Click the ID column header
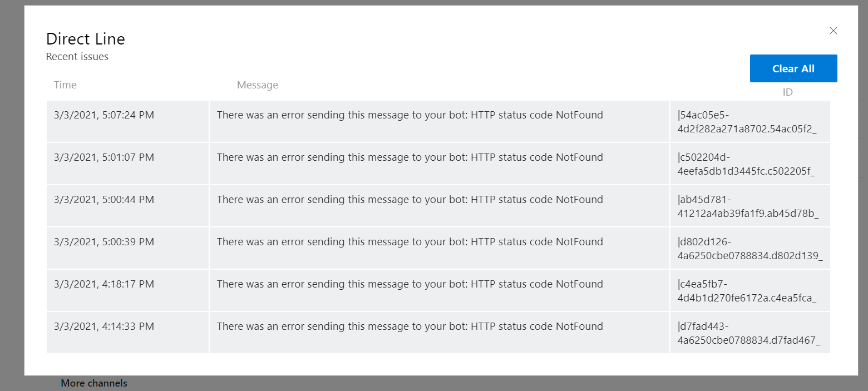The height and width of the screenshot is (391, 868). pos(787,92)
